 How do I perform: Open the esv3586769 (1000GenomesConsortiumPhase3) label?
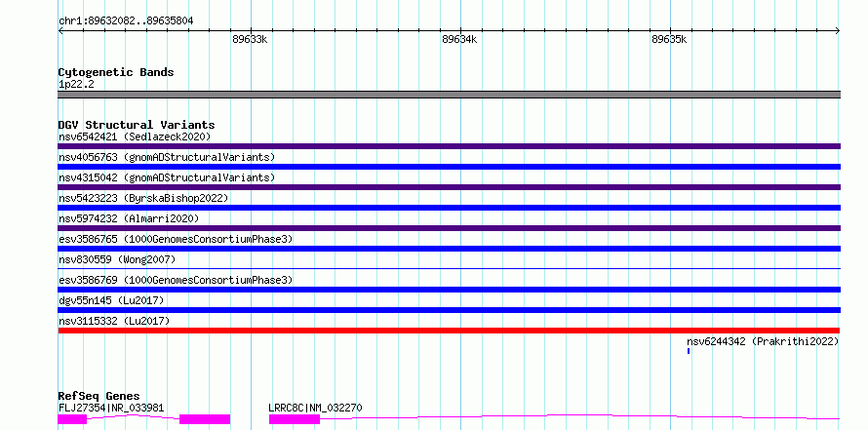point(176,280)
